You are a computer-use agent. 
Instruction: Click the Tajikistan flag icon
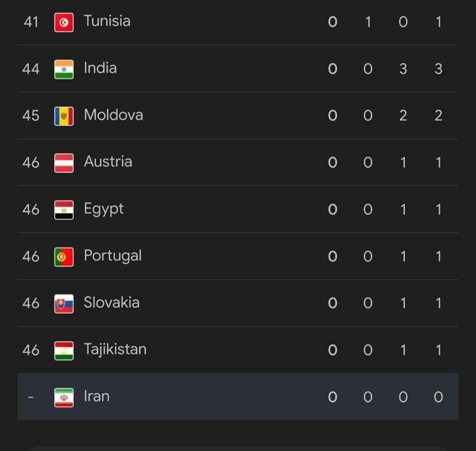(x=64, y=351)
